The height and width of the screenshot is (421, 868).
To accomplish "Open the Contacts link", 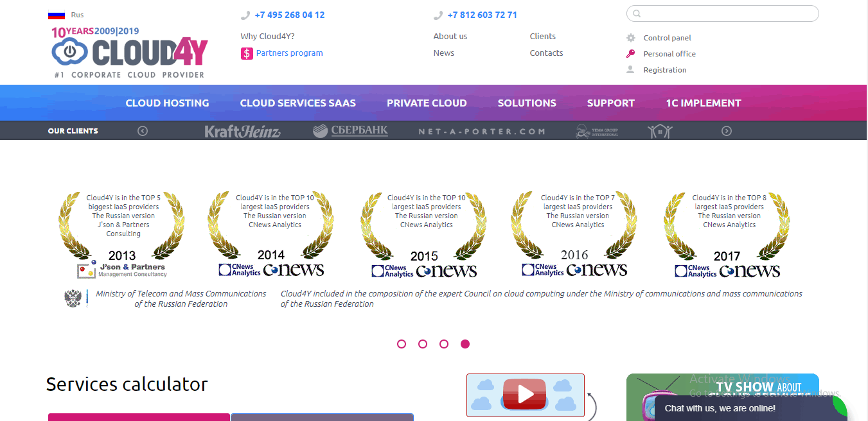I will (547, 53).
